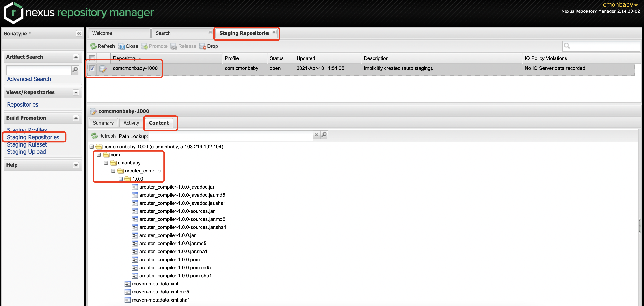Collapse the 1.0.0 version folder
Screen dimensions: 644x306
[x=121, y=179]
